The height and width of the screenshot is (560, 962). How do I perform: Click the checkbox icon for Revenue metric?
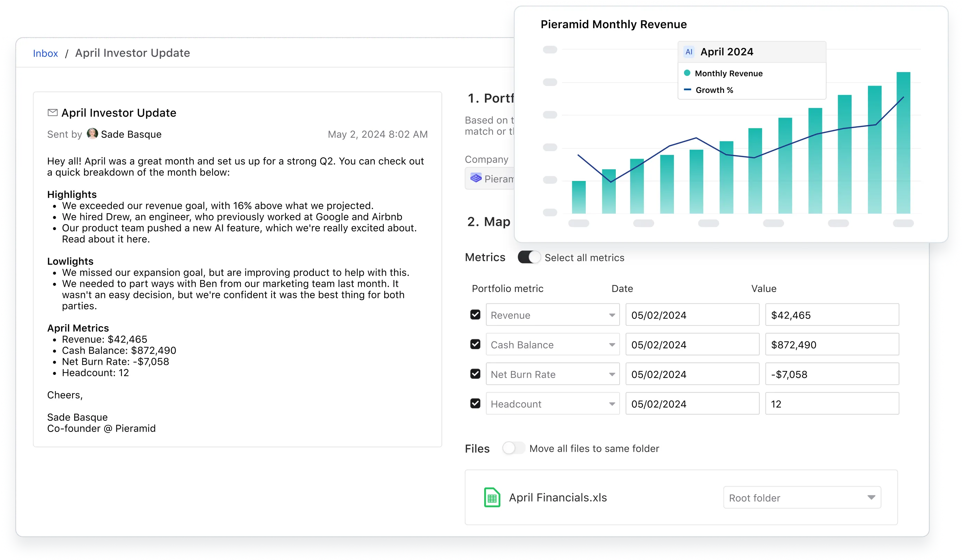click(475, 315)
